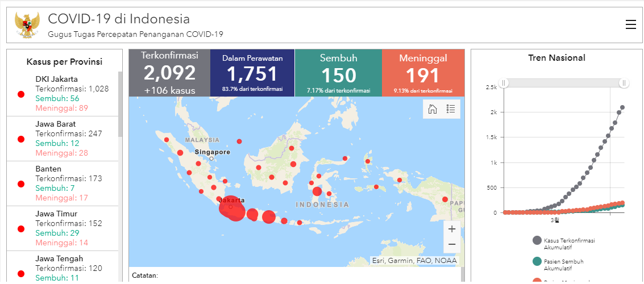
Task: Click the red marker northeast of Singapore at sea
Action: 239,141
